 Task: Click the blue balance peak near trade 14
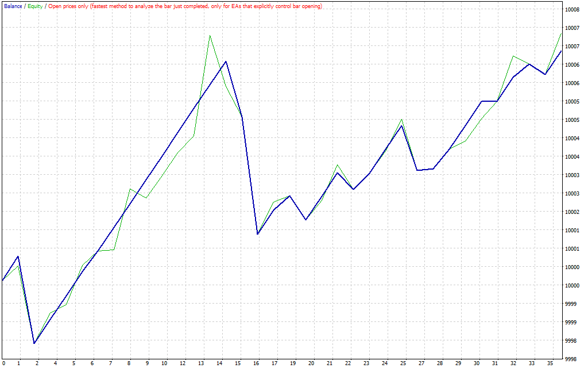click(x=226, y=62)
